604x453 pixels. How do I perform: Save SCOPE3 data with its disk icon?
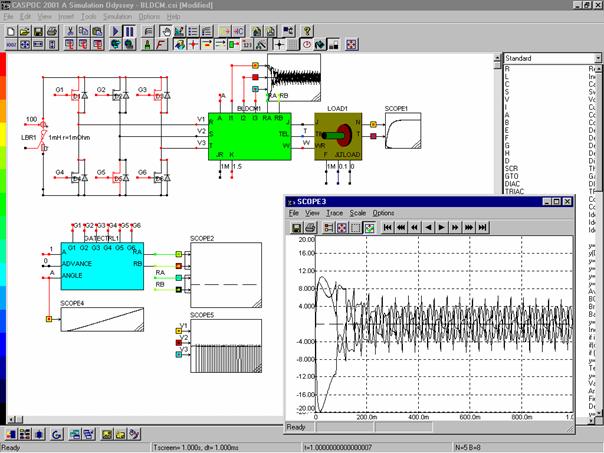click(x=298, y=228)
